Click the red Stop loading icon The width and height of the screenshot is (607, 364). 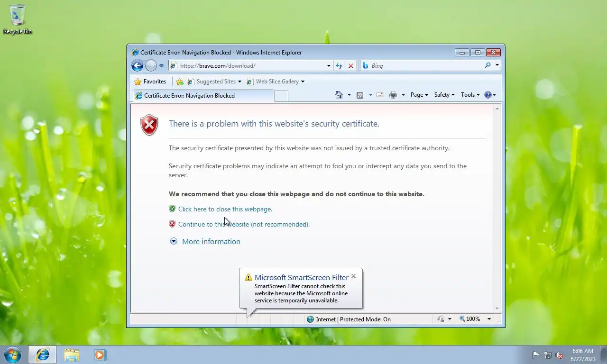pos(351,66)
